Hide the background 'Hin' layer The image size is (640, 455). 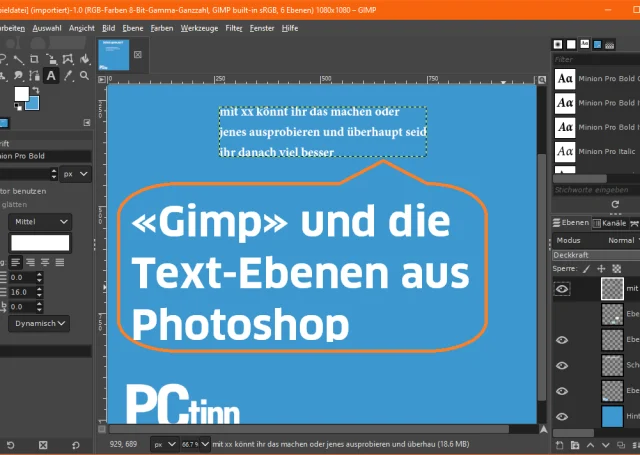(562, 417)
